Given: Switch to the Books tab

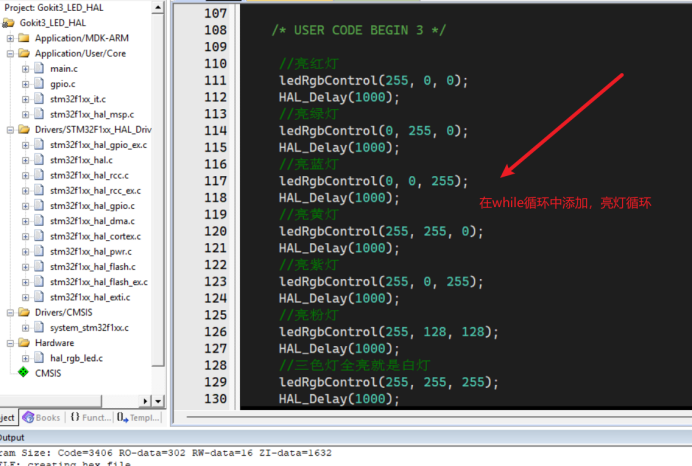Looking at the screenshot, I should tap(41, 417).
